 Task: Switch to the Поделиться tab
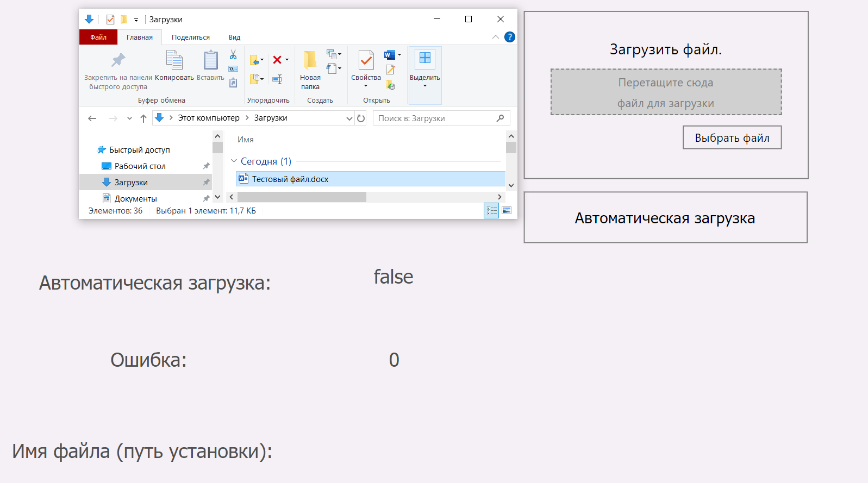(x=191, y=37)
